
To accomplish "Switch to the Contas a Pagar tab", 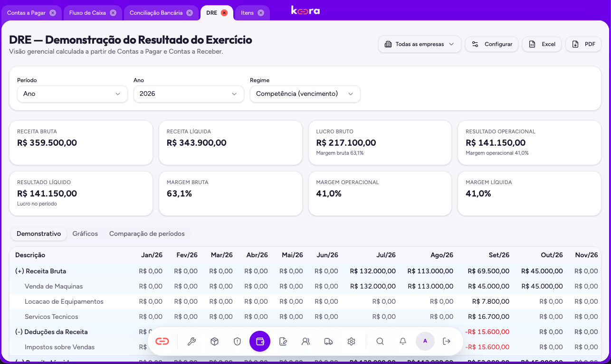I will pyautogui.click(x=31, y=13).
